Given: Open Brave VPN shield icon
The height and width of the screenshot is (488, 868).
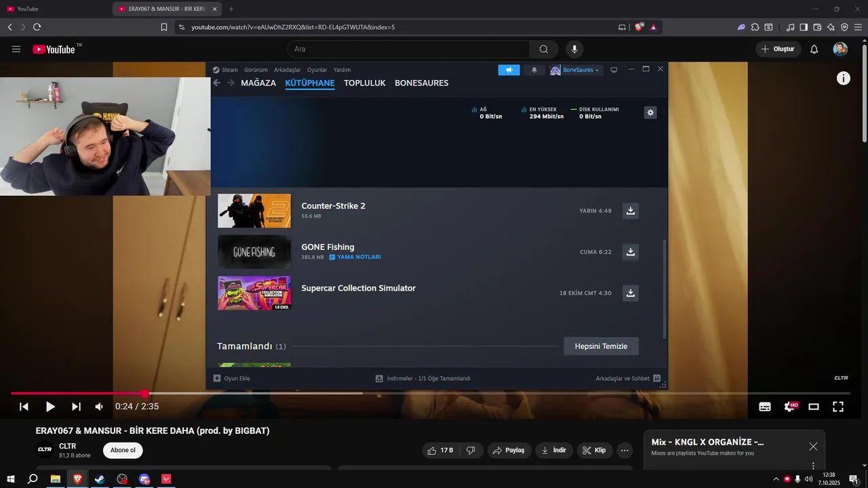Looking at the screenshot, I should 844,27.
